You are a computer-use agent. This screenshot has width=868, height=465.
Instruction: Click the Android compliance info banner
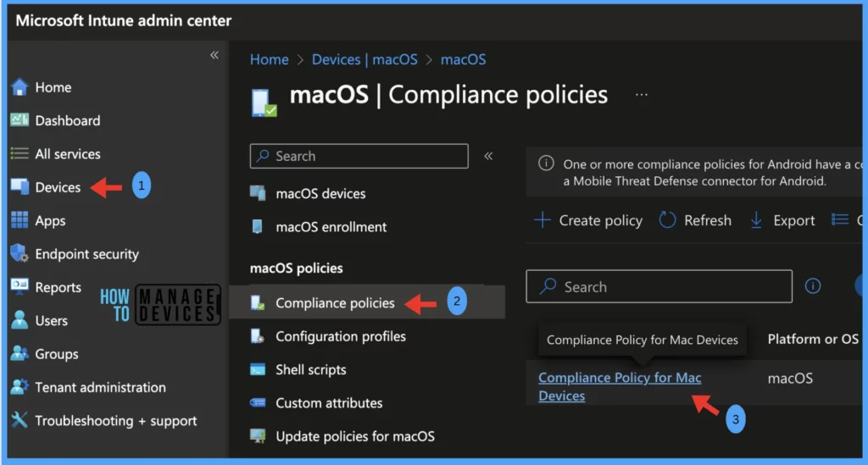693,172
